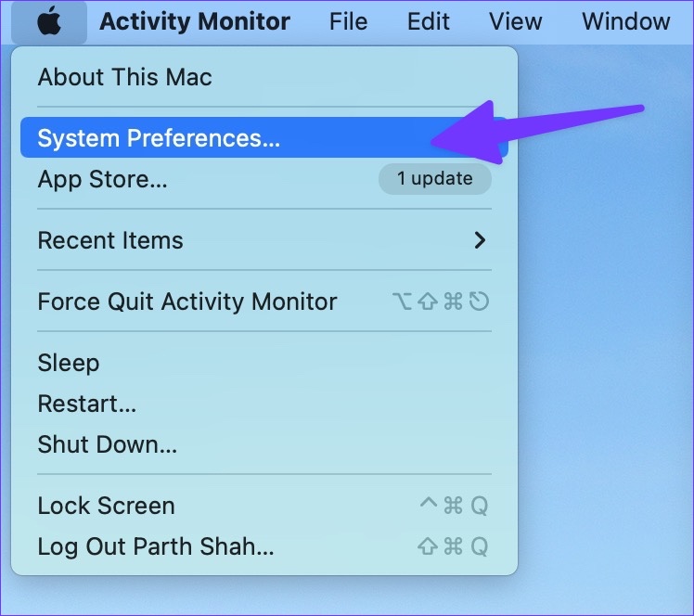Select Force Quit Activity Monitor
Image resolution: width=694 pixels, height=616 pixels.
point(264,302)
